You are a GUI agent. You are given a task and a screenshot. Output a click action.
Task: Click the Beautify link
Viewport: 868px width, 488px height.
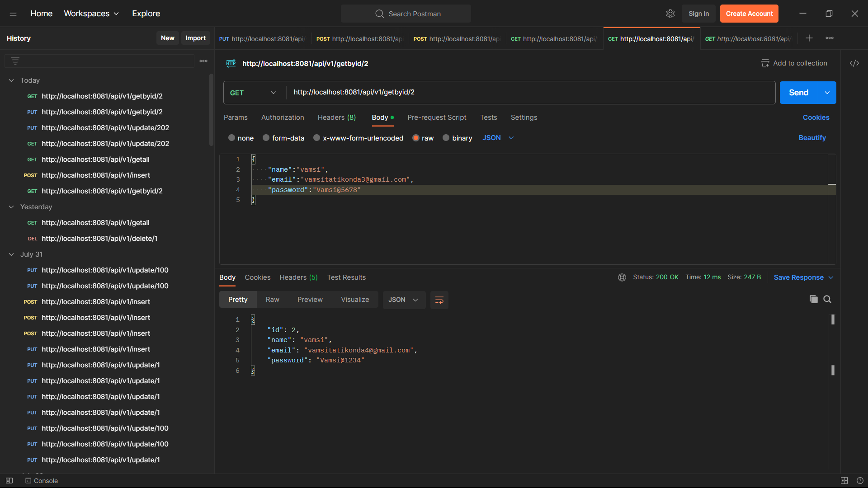tap(812, 138)
